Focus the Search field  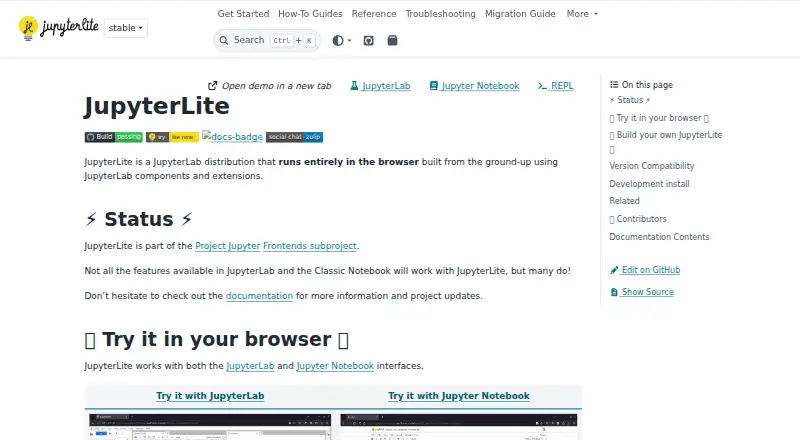tap(267, 40)
